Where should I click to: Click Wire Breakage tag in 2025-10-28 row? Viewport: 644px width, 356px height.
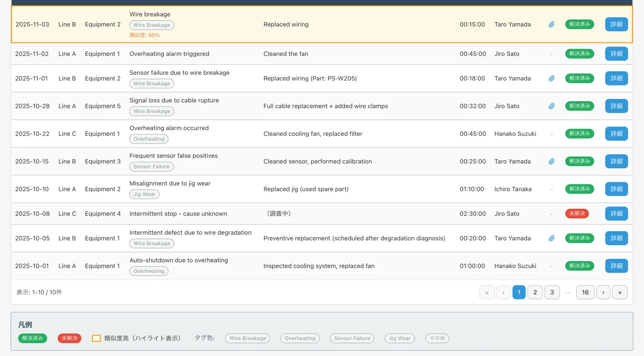coord(152,111)
